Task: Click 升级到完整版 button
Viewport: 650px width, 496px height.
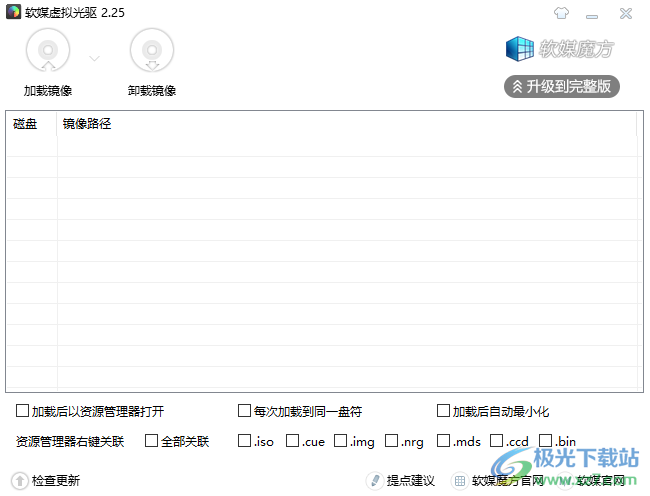Action: pos(562,87)
